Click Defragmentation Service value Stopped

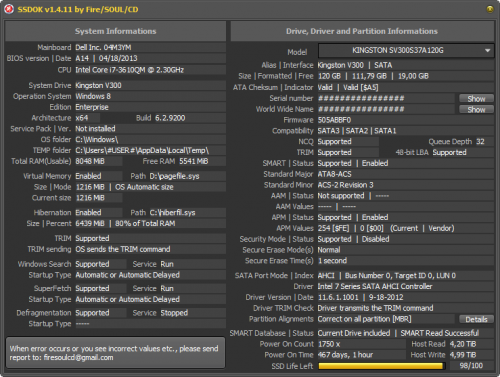click(174, 313)
